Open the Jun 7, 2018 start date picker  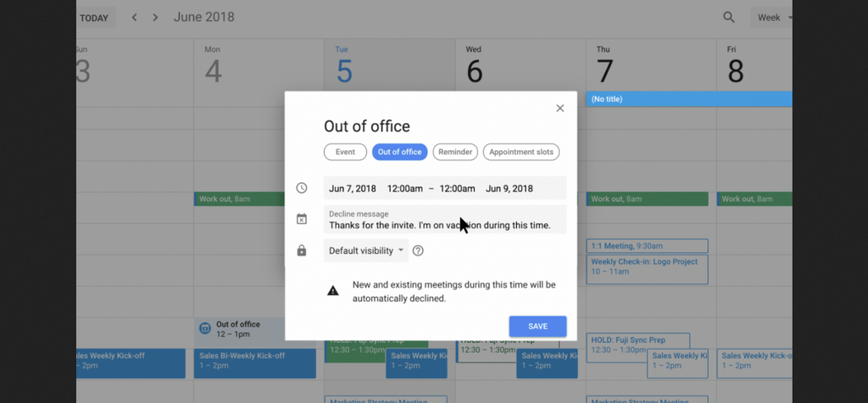(x=352, y=188)
